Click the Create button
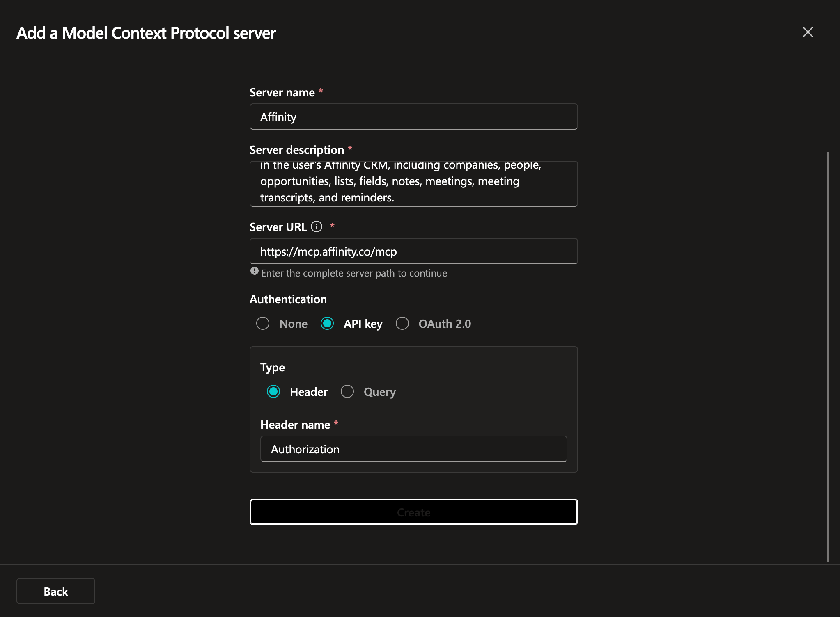 [x=414, y=512]
